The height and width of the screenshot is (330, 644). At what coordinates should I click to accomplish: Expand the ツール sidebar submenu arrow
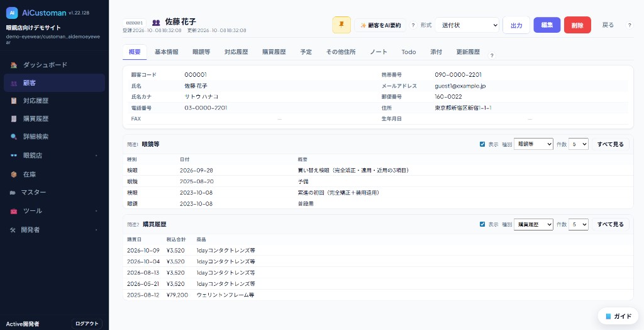pos(96,211)
